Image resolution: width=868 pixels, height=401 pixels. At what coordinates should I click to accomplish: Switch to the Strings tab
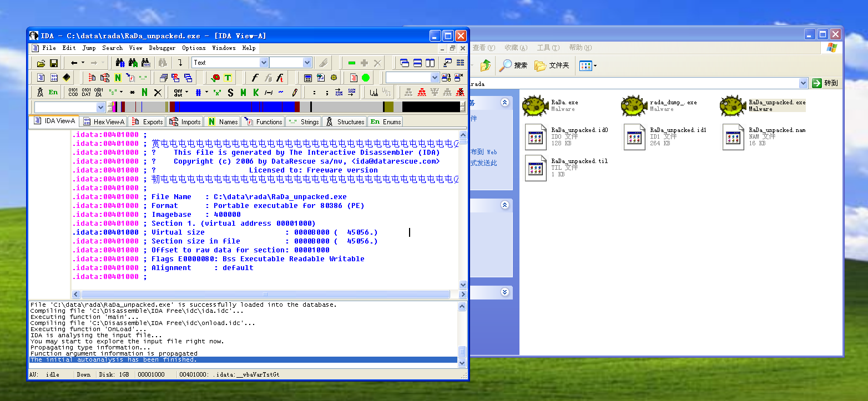303,121
